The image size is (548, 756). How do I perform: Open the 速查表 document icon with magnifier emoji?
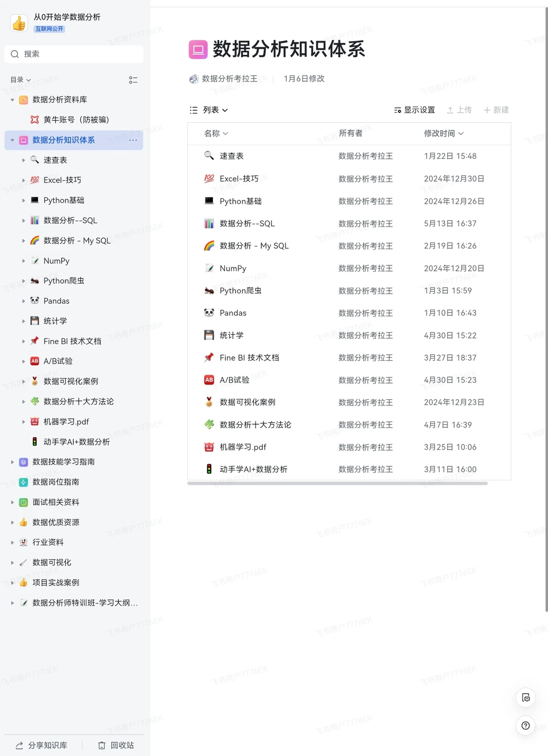[210, 156]
